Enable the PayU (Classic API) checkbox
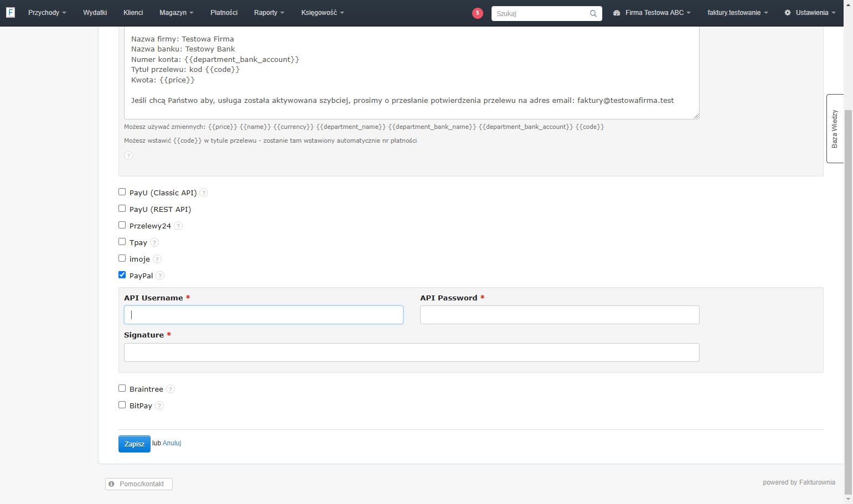Viewport: 853px width, 504px height. coord(122,192)
